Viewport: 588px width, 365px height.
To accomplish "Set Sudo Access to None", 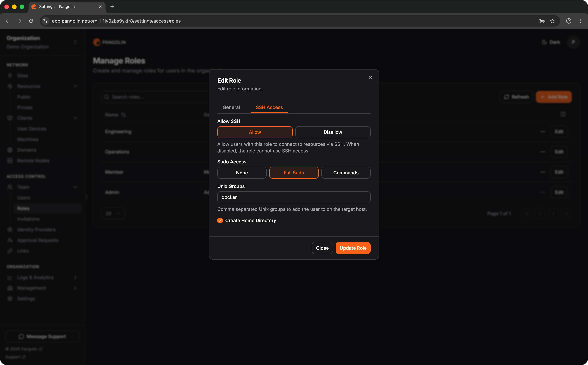I will 242,173.
